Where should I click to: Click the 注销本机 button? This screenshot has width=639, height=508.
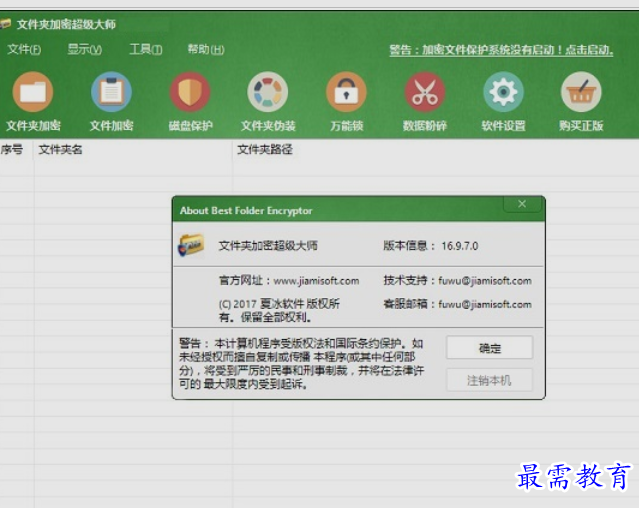pyautogui.click(x=489, y=380)
